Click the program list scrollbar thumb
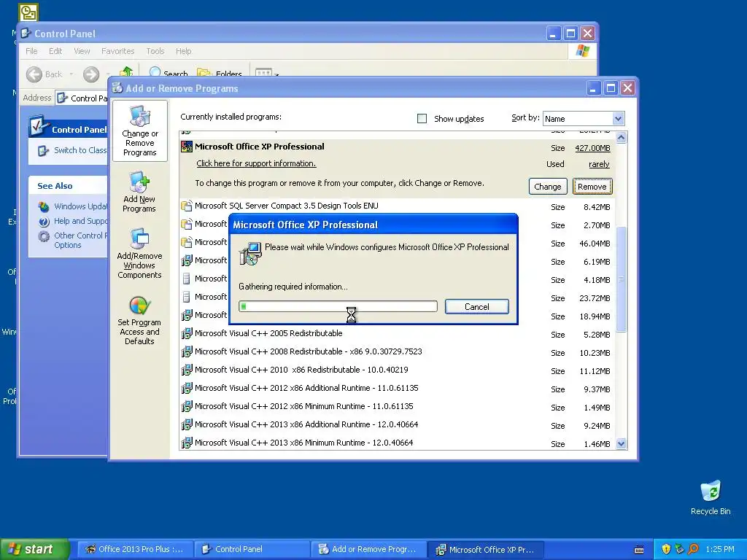Screen dimensions: 747x560 (622, 279)
